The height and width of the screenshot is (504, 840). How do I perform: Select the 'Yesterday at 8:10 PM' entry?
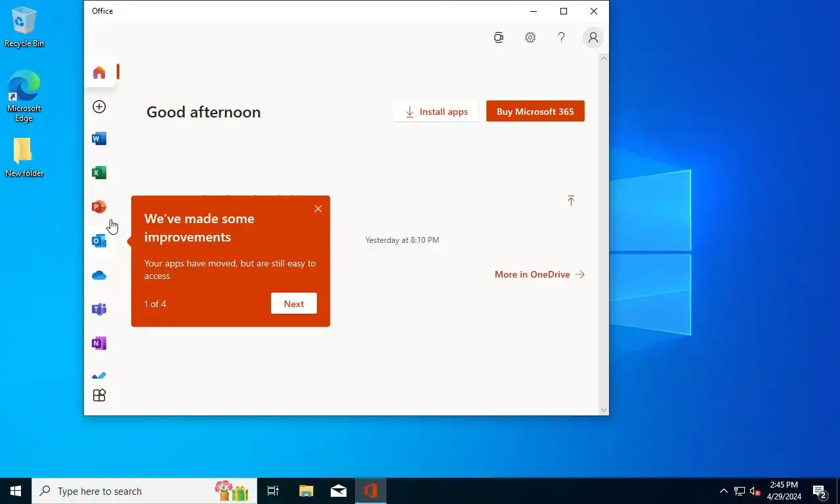click(x=402, y=240)
